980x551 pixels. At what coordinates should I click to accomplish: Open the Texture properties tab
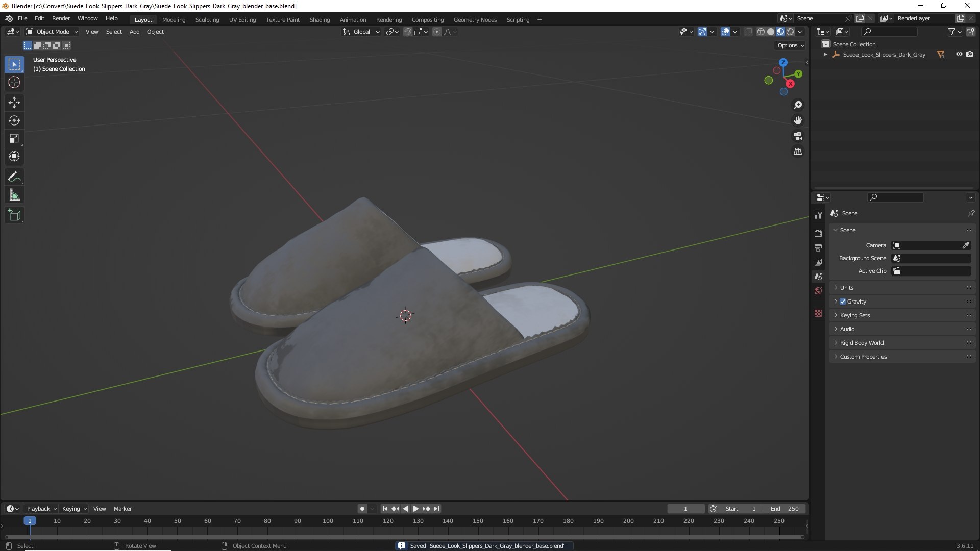(818, 313)
